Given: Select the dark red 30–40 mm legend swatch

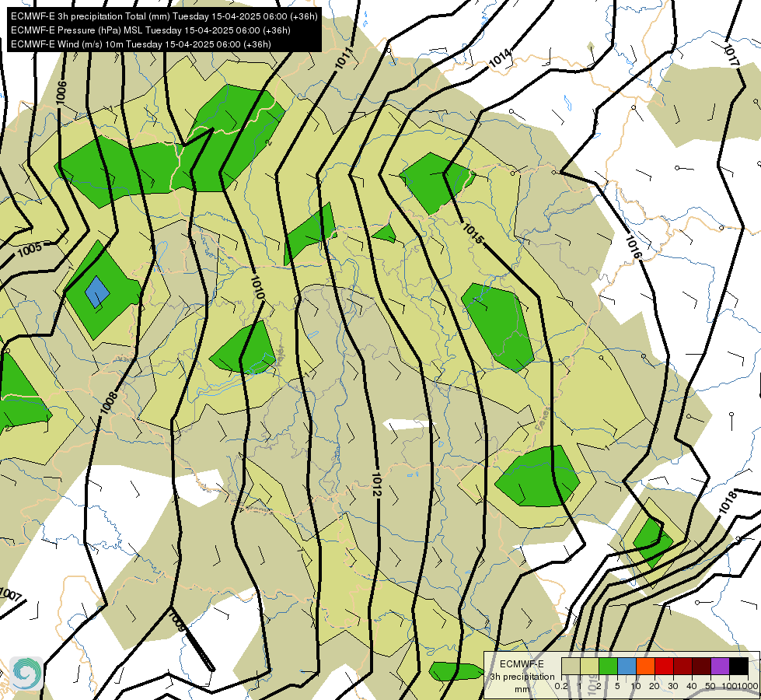Looking at the screenshot, I should click(682, 666).
